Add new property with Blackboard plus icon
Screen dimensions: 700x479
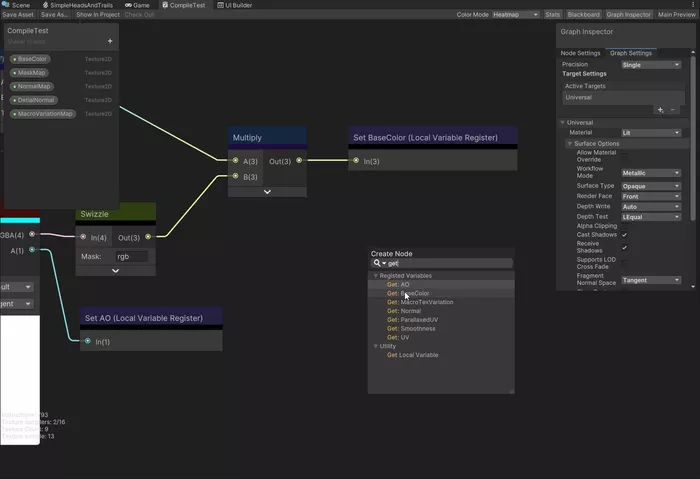[110, 41]
